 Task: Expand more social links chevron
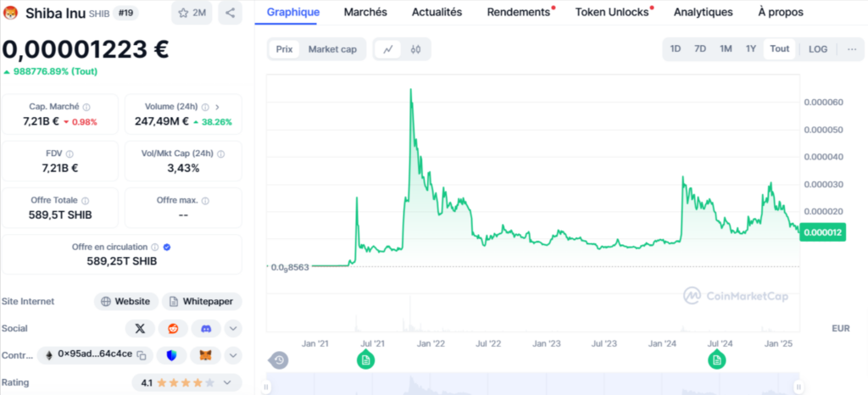pyautogui.click(x=233, y=328)
